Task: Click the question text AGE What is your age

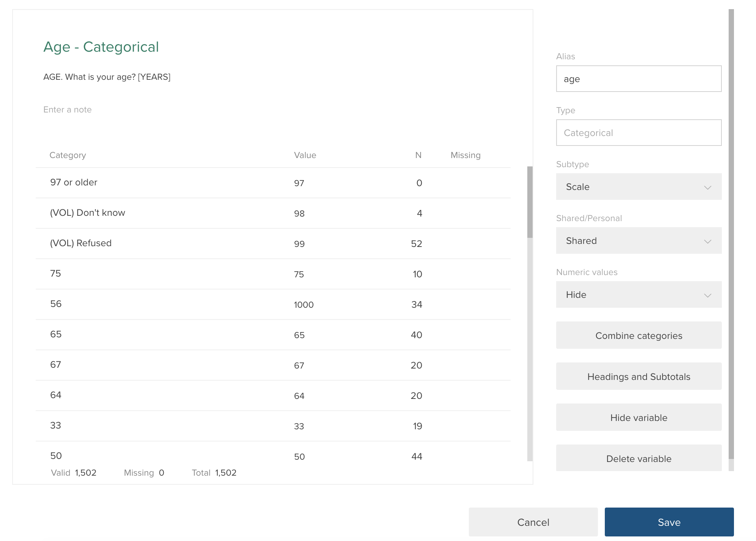Action: point(107,77)
